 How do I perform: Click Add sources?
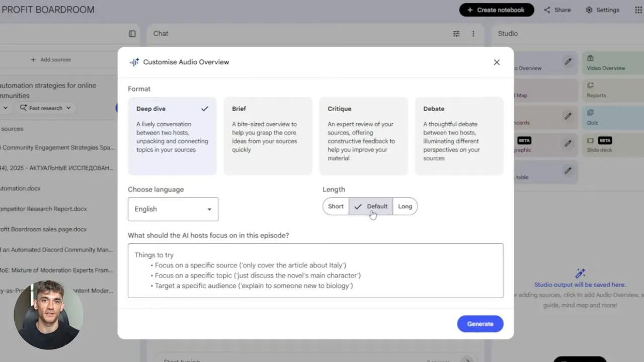[50, 60]
